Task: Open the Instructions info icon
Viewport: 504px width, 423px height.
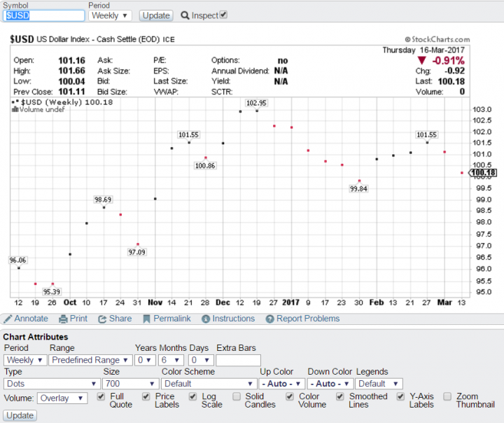Action: [x=206, y=319]
